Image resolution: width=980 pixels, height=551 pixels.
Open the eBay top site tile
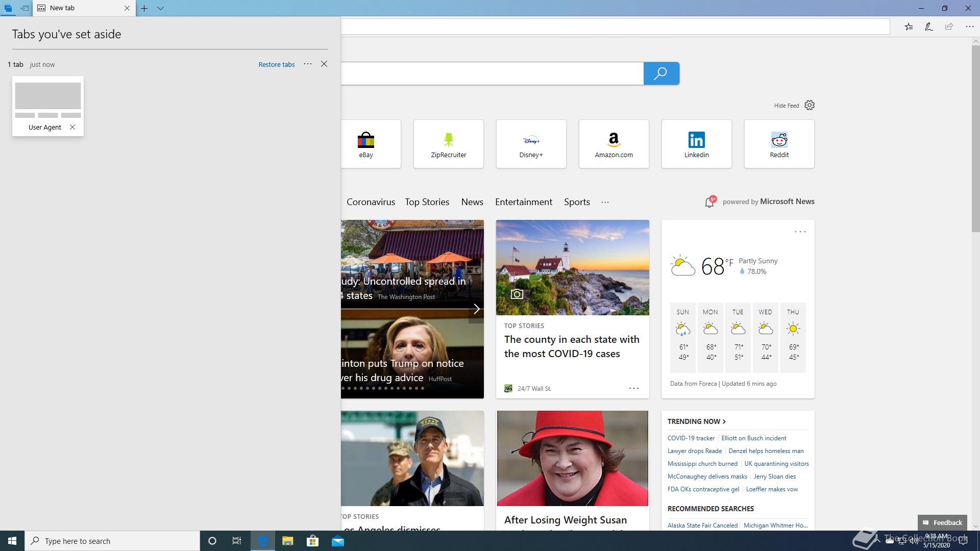[371, 144]
